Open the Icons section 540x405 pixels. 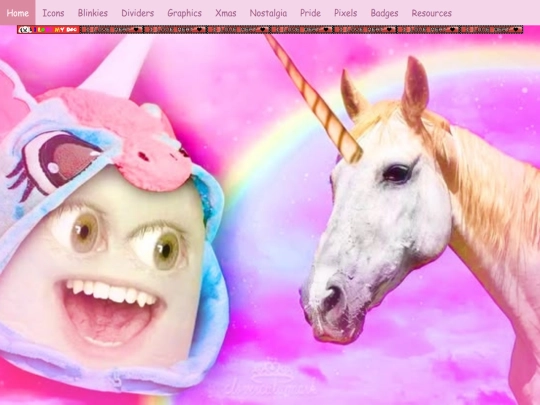click(x=53, y=13)
